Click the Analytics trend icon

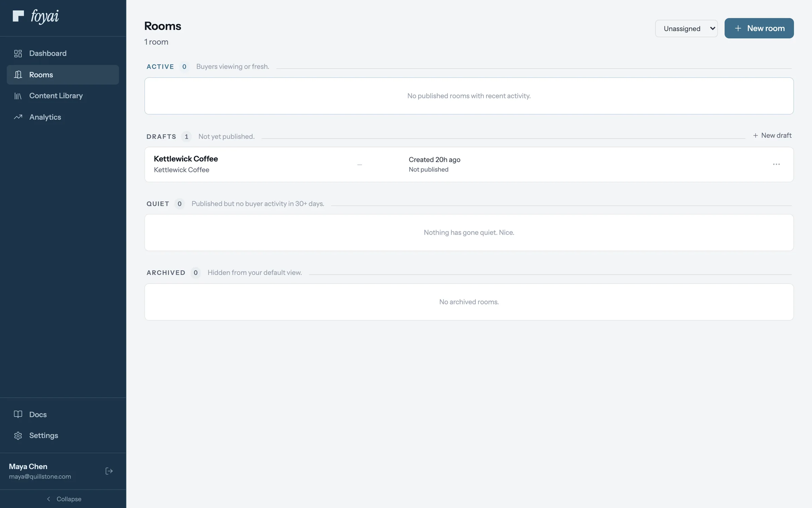[x=18, y=117]
